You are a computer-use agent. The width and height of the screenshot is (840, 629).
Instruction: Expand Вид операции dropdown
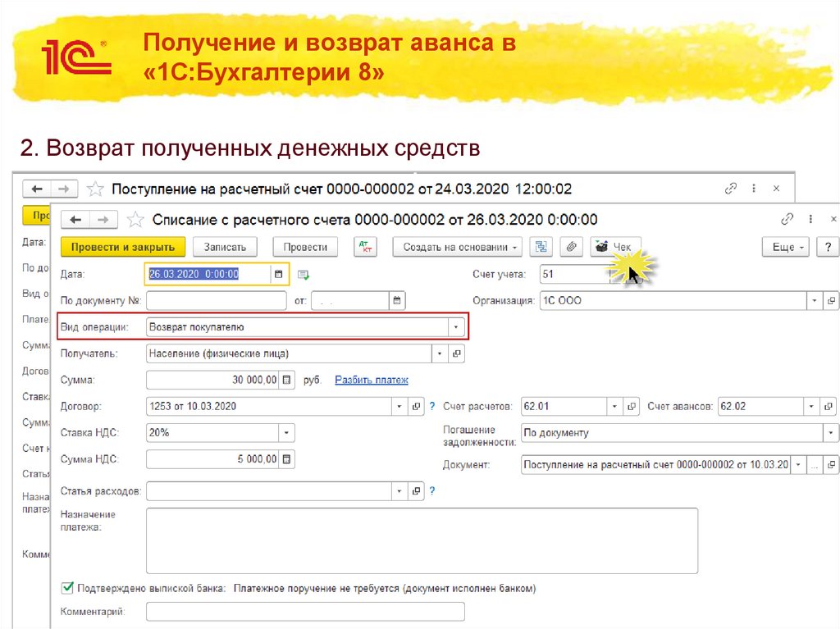[x=456, y=327]
